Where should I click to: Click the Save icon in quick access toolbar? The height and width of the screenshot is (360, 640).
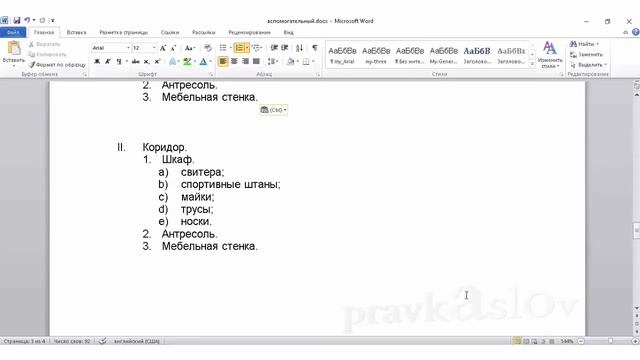tap(17, 20)
